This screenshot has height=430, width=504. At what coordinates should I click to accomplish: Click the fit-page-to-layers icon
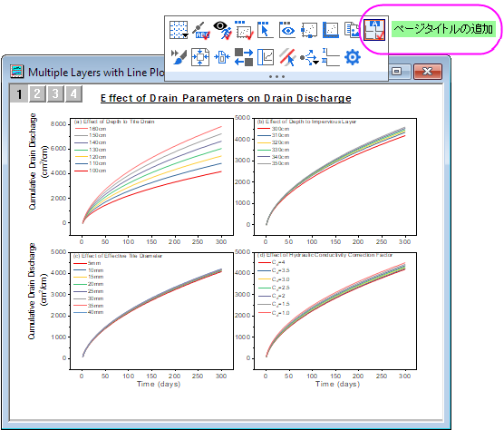click(200, 57)
